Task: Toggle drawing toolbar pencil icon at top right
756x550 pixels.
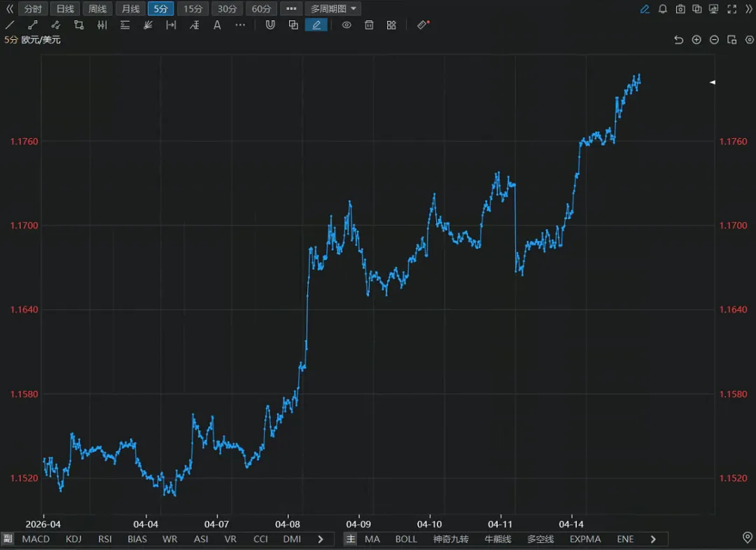Action: [x=645, y=8]
